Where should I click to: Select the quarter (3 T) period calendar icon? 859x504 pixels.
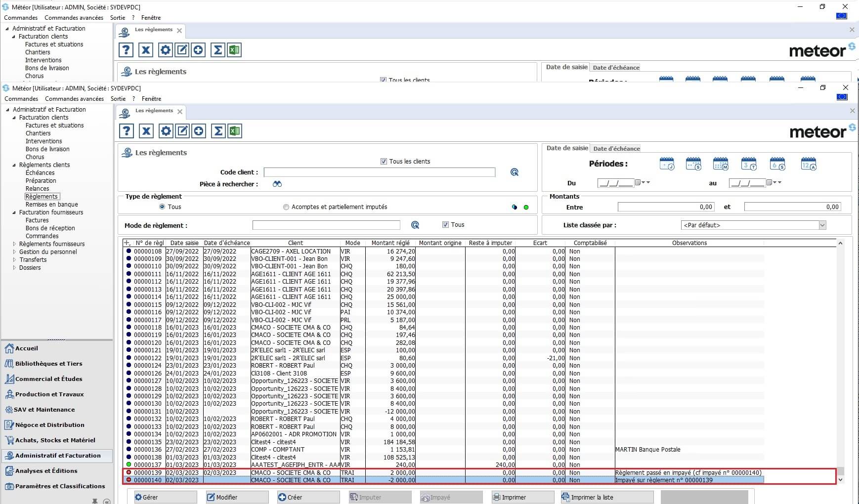pyautogui.click(x=749, y=164)
